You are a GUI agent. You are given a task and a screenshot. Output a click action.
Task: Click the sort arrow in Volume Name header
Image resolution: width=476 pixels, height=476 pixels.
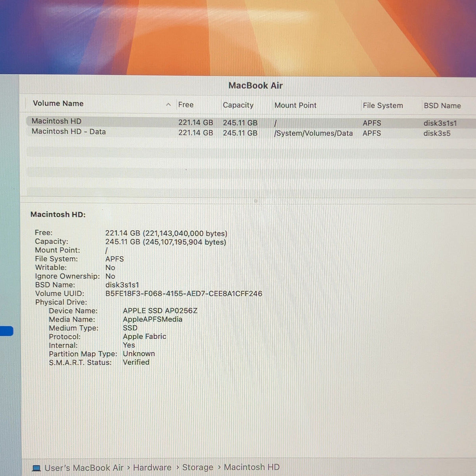pos(168,105)
